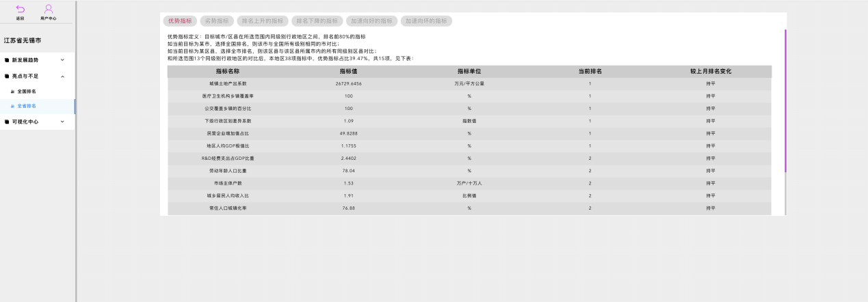
Task: Open the 新发展趋势 menu label
Action: click(x=25, y=60)
